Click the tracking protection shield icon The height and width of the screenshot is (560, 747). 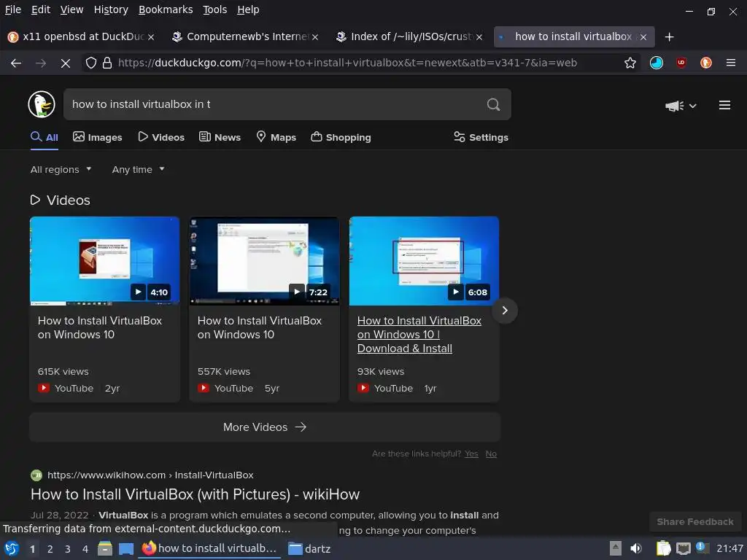91,63
